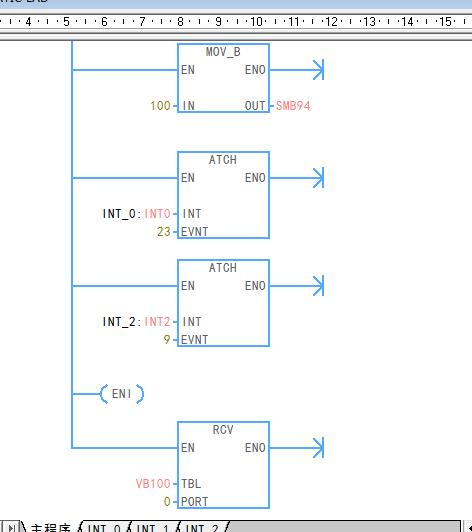The width and height of the screenshot is (472, 532).
Task: Select the INT_2:INT2 operand
Action: (x=136, y=322)
